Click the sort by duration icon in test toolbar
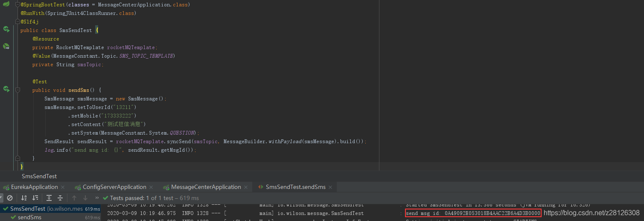 [35, 198]
